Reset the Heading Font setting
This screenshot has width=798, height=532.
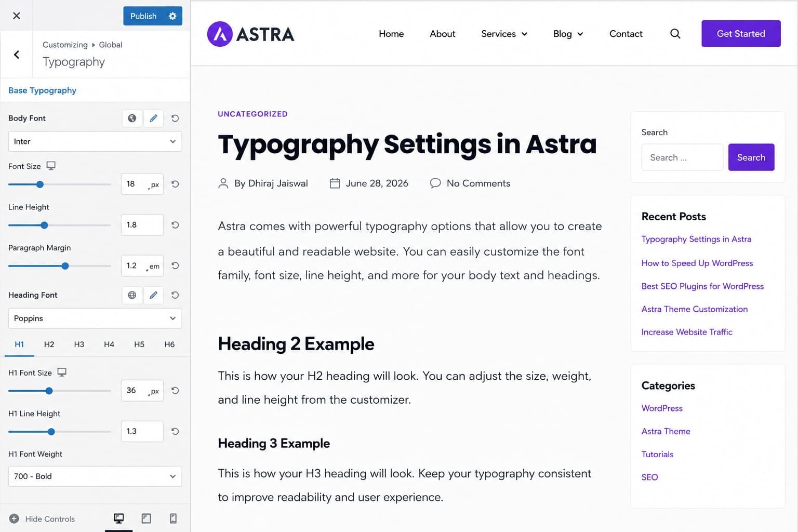175,295
